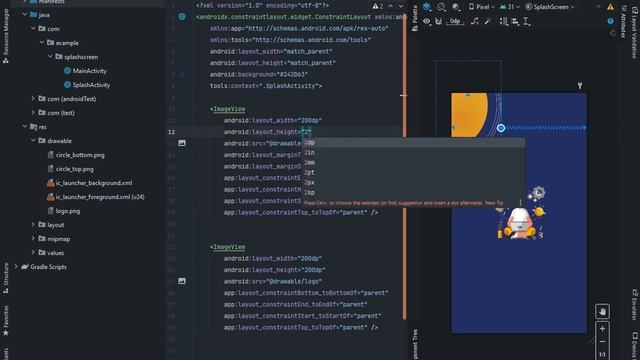Open the Attributes side tab
Screen dimensions: 640x360
tap(624, 21)
